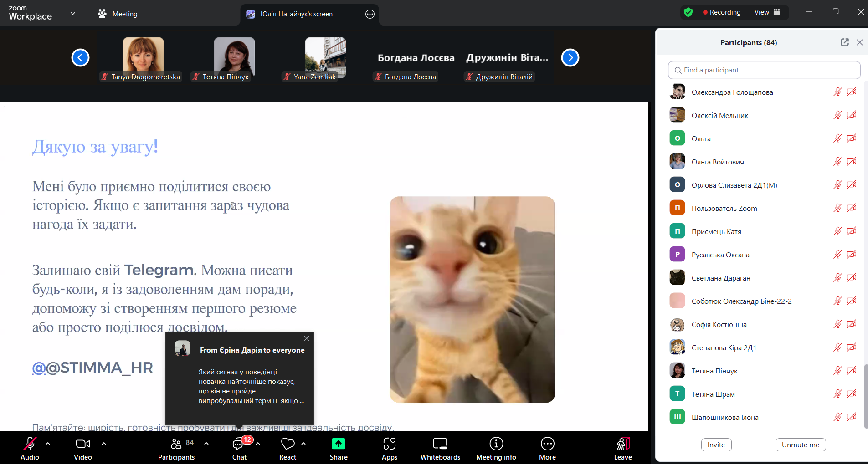The height and width of the screenshot is (465, 868).
Task: Open Whiteboards from the toolbar
Action: 440,444
